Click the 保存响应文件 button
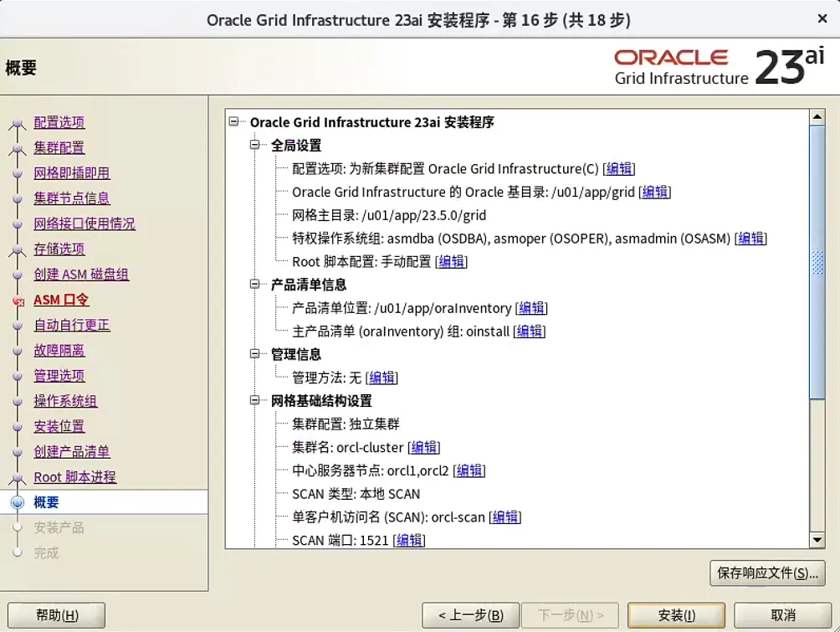The width and height of the screenshot is (840, 632). tap(767, 573)
